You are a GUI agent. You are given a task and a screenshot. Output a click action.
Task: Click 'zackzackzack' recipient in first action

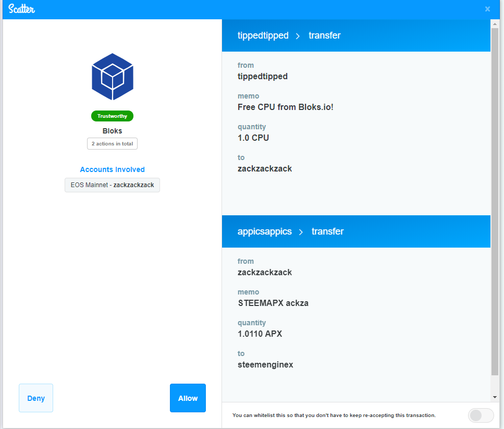[265, 169]
